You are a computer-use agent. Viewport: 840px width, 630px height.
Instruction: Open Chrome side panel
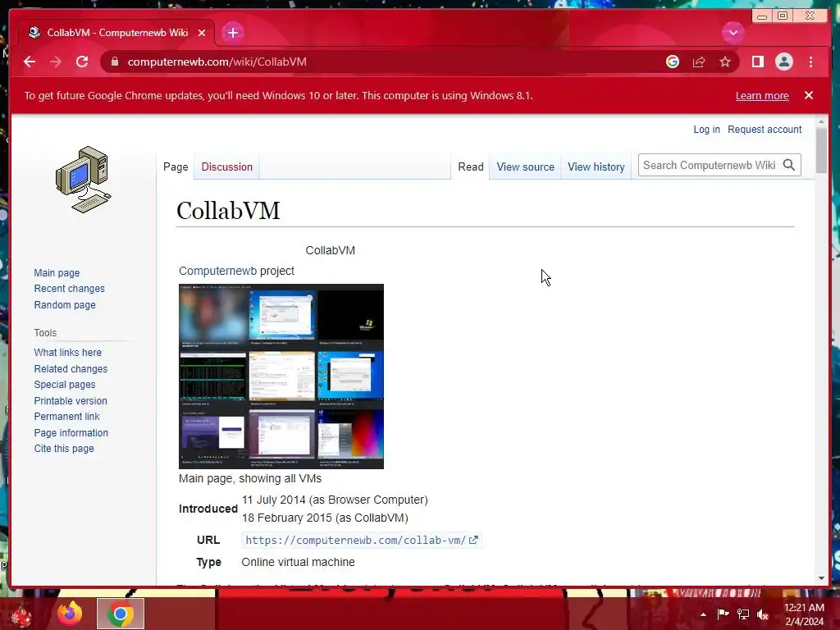(x=757, y=62)
